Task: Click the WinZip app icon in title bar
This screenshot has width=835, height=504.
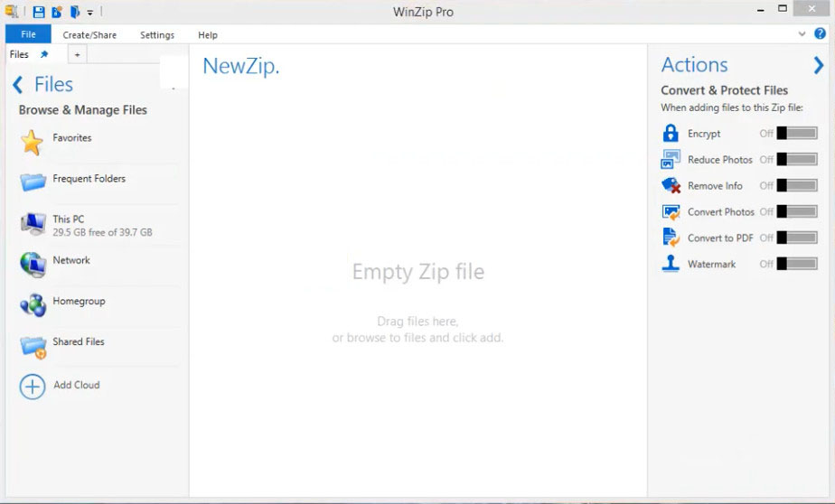Action: 11,11
